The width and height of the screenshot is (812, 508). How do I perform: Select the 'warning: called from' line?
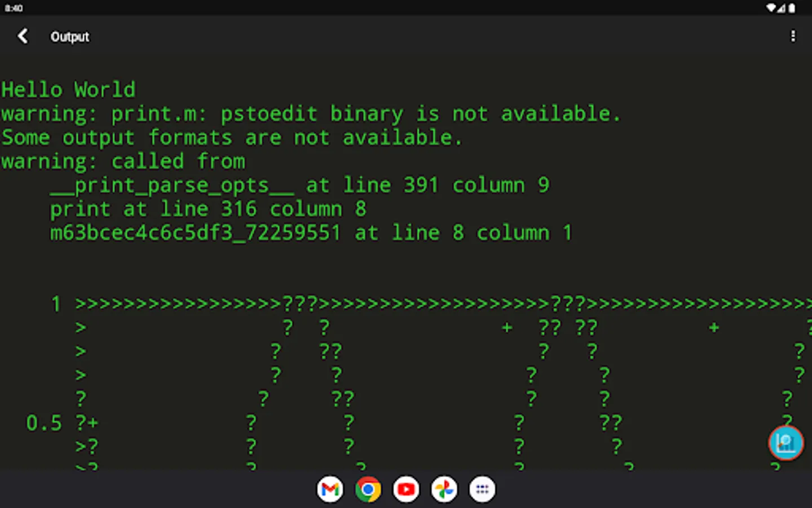click(123, 161)
